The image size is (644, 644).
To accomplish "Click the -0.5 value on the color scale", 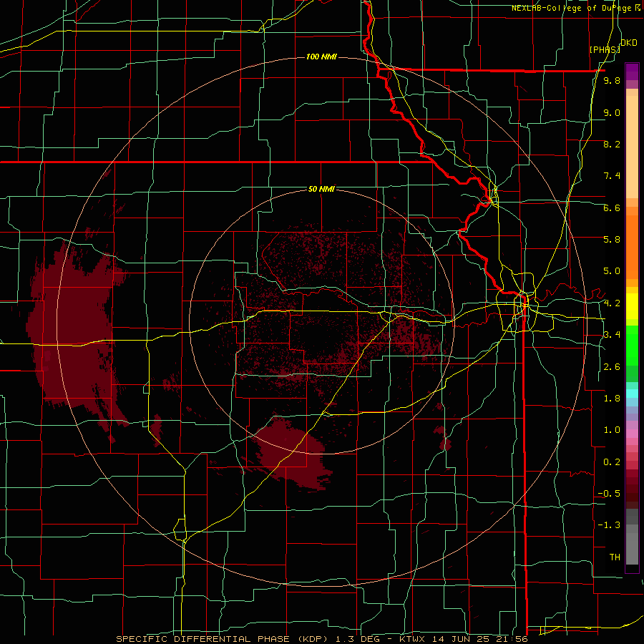I will click(x=609, y=494).
